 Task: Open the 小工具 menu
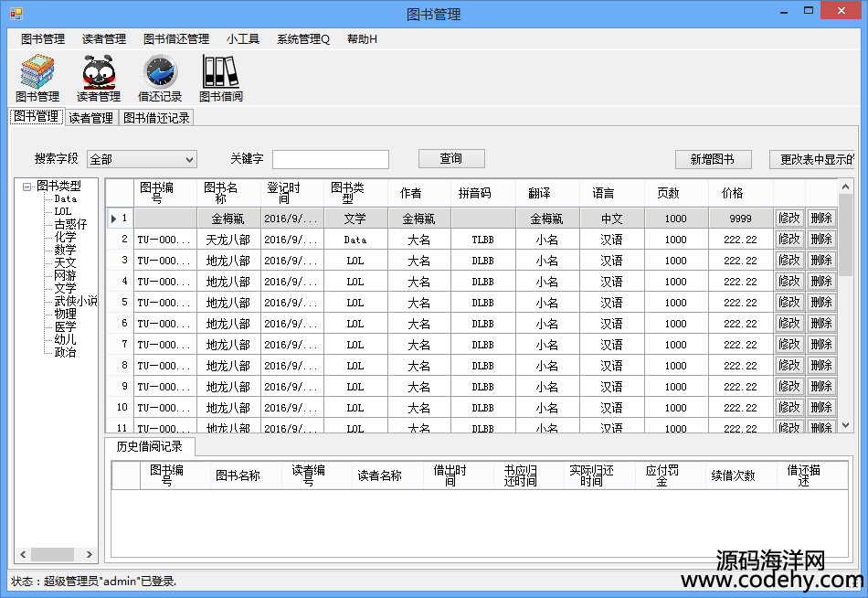pos(243,39)
